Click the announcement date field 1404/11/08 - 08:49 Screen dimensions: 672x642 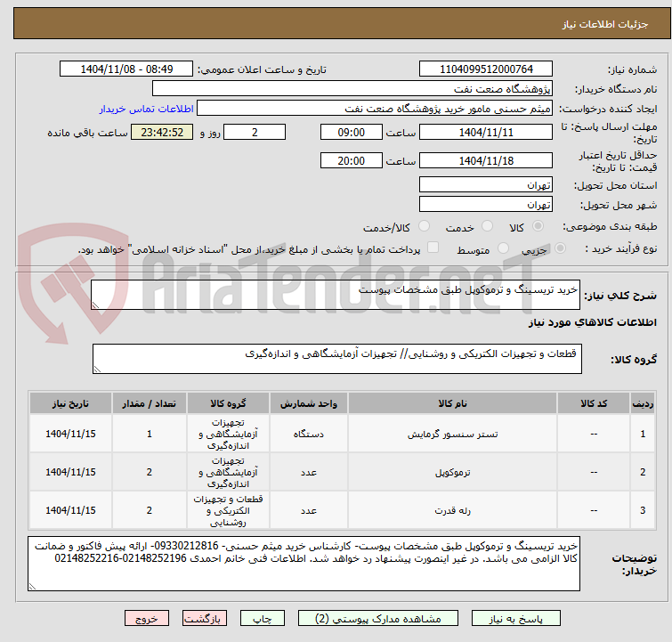[126, 69]
